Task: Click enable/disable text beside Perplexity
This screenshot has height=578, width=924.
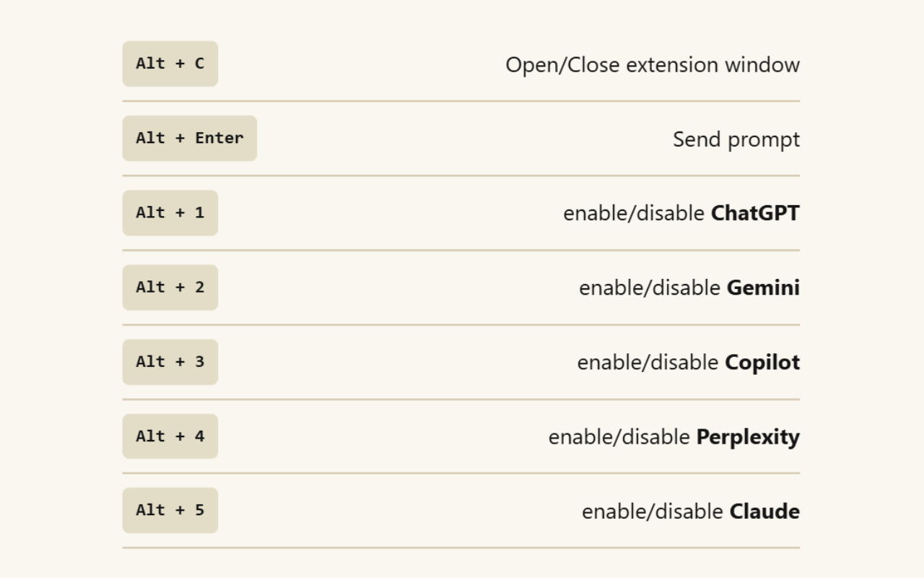Action: [619, 437]
